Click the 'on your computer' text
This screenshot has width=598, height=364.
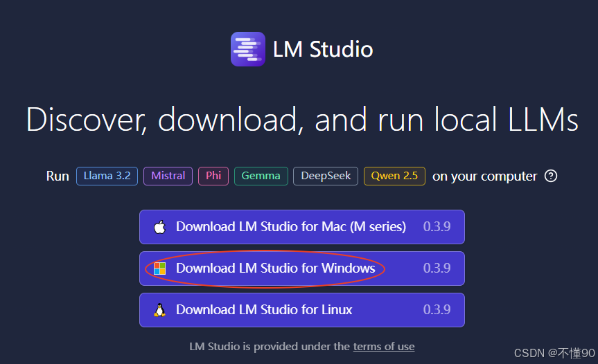[484, 176]
